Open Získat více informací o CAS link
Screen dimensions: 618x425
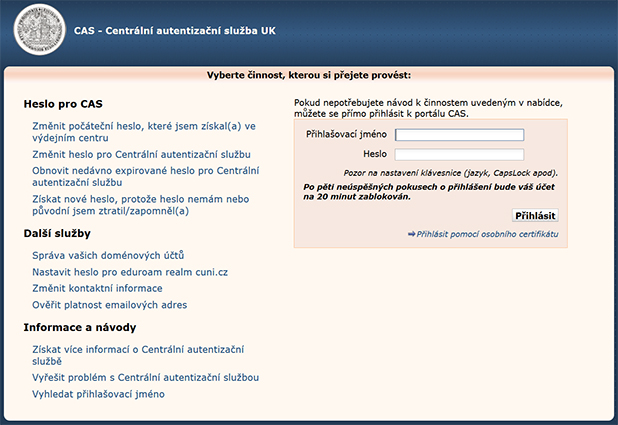(x=138, y=355)
